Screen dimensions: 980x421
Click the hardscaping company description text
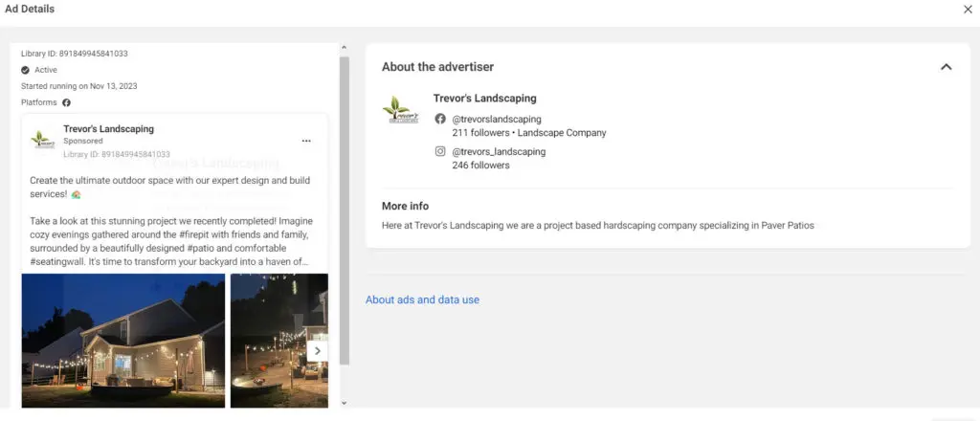click(598, 226)
